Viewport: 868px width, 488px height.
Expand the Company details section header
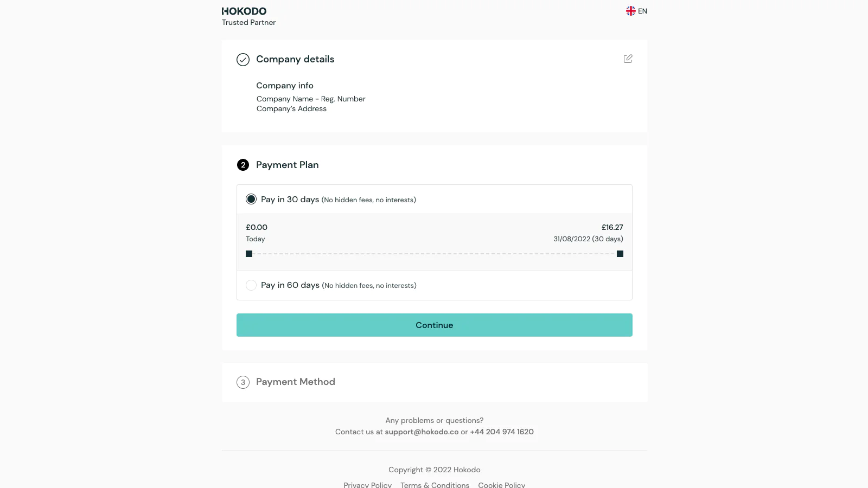[295, 59]
